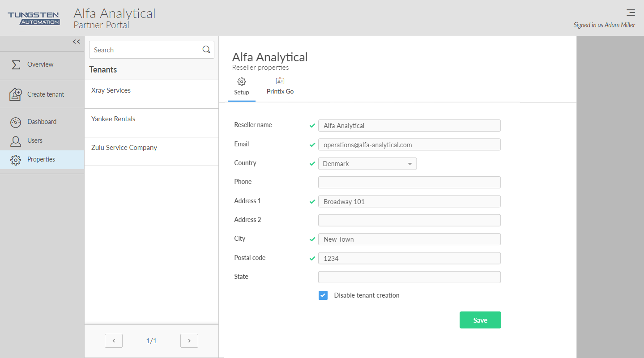The image size is (644, 358).
Task: Click the Create tenant icon
Action: [x=16, y=94]
